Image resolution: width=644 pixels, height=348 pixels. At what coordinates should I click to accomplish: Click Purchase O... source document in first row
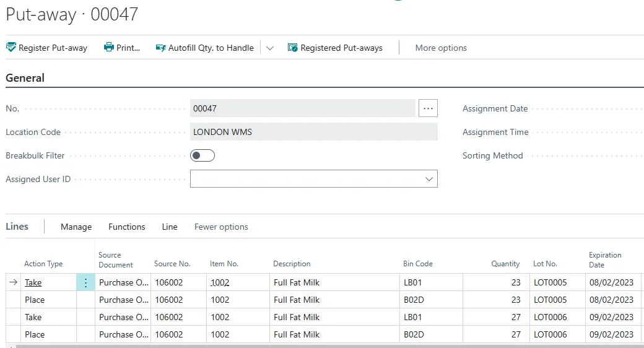pyautogui.click(x=124, y=283)
